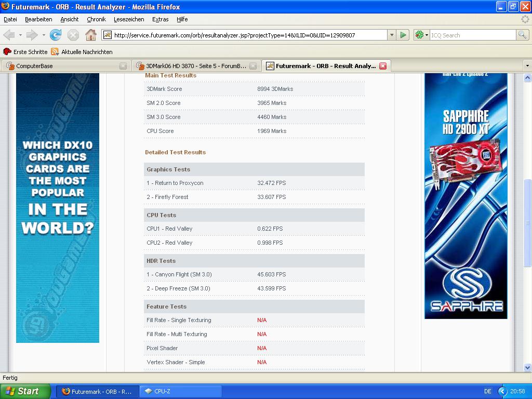The width and height of the screenshot is (532, 399).
Task: Expand the address bar URL history dropdown
Action: tap(392, 35)
